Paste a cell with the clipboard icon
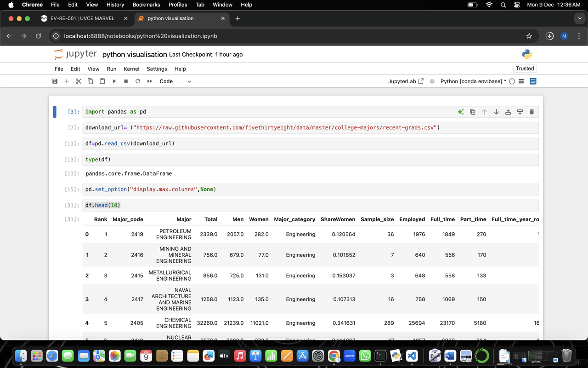The height and width of the screenshot is (368, 588). pos(102,81)
